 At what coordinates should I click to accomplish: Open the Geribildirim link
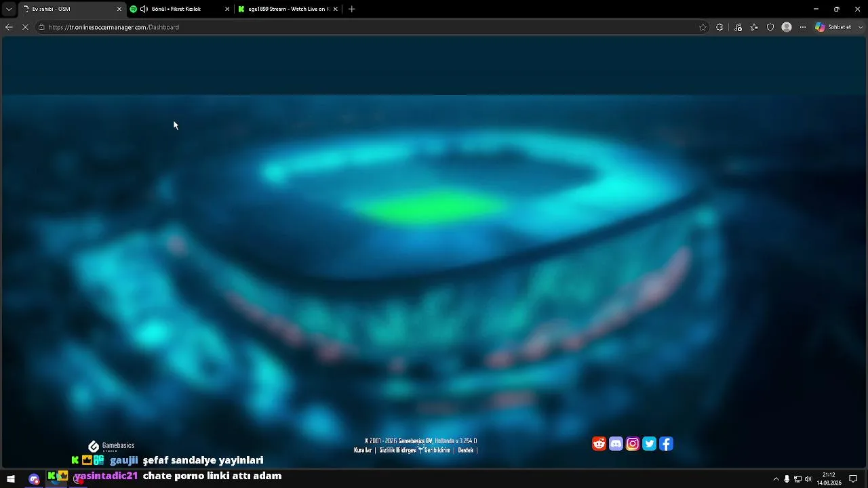(437, 450)
